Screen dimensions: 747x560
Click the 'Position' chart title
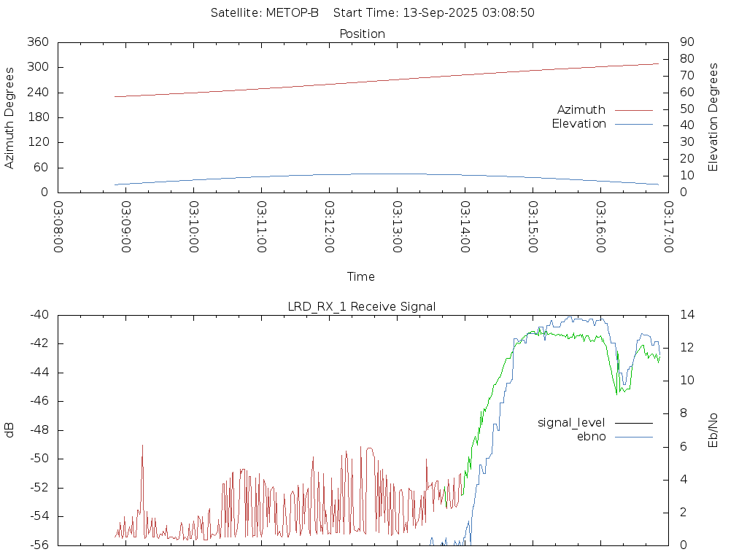coord(362,34)
